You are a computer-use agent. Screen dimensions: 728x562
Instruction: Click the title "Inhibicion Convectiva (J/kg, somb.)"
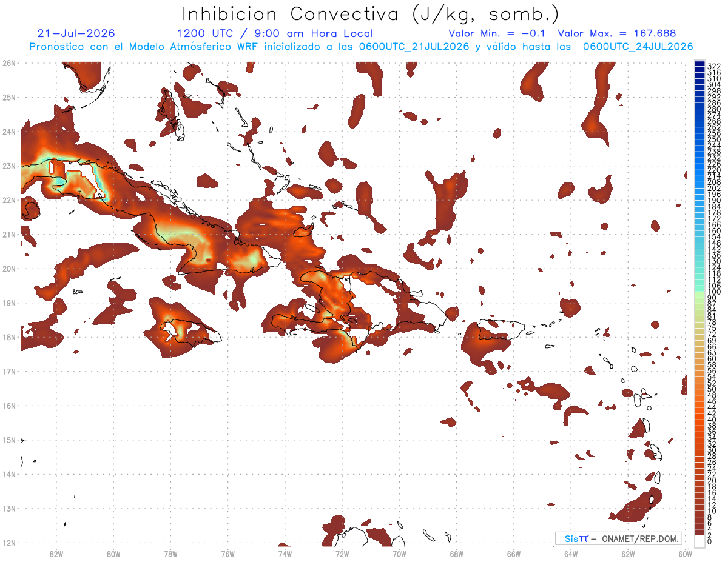[x=371, y=14]
